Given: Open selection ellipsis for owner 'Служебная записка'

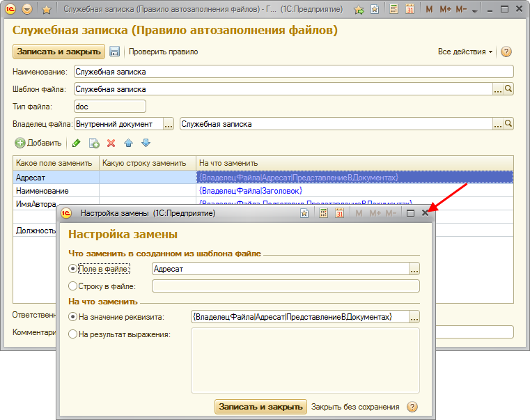Looking at the screenshot, I should (497, 124).
